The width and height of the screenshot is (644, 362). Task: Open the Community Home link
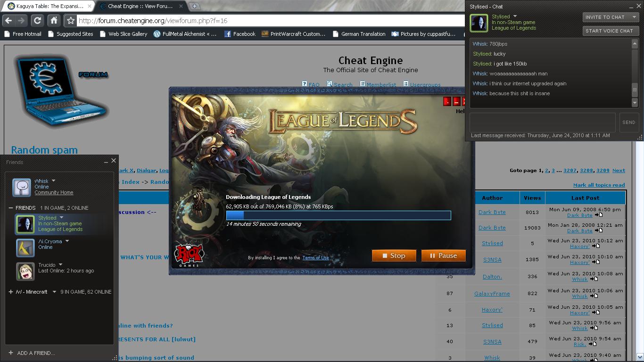click(54, 192)
